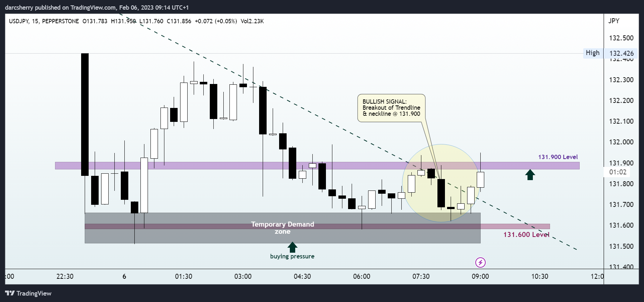
Task: Click the 22:30 time axis label
Action: (x=65, y=276)
